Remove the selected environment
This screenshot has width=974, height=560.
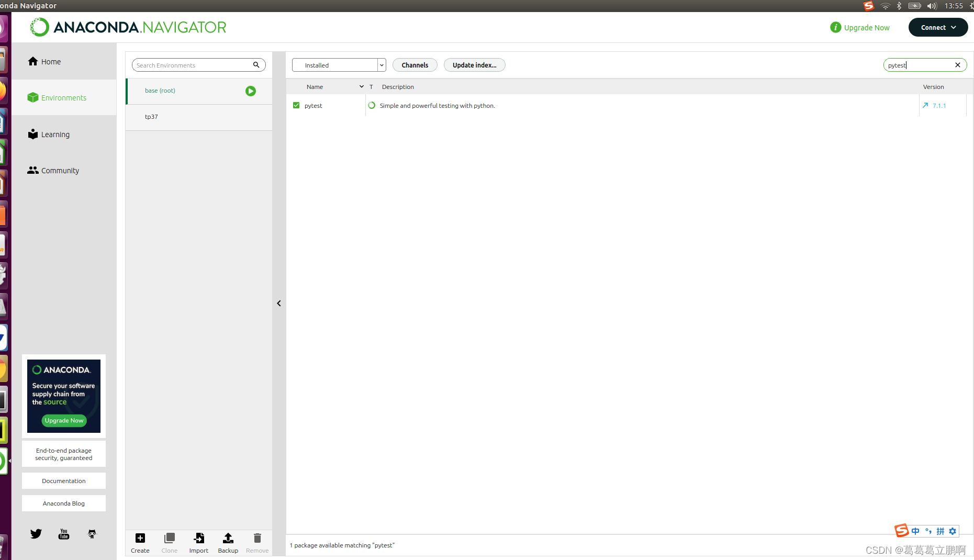click(x=258, y=543)
